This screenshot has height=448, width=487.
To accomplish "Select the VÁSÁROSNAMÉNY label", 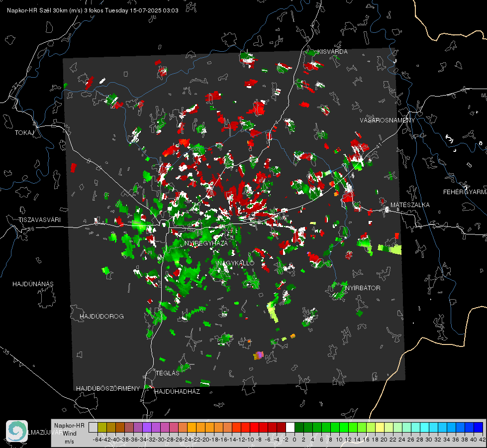I will (388, 120).
